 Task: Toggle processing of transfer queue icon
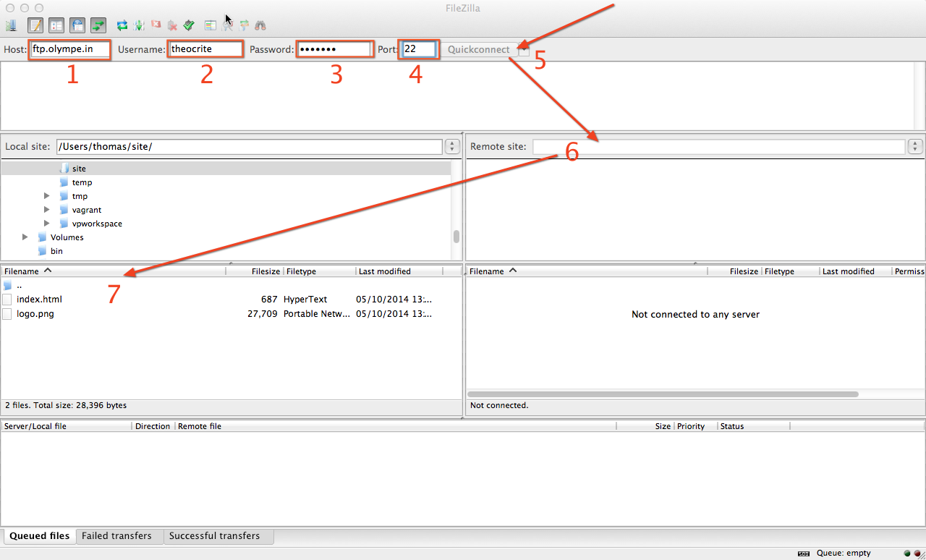coord(139,25)
